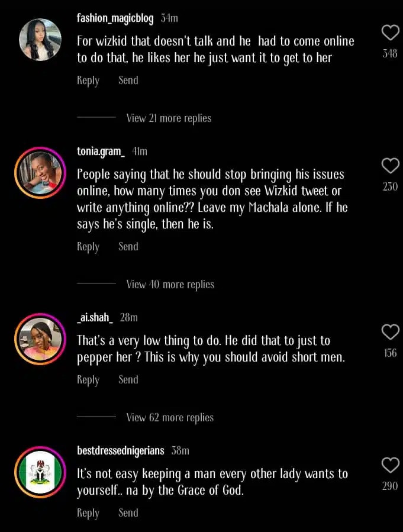Reply to fashion_magicblog's comment

88,80
